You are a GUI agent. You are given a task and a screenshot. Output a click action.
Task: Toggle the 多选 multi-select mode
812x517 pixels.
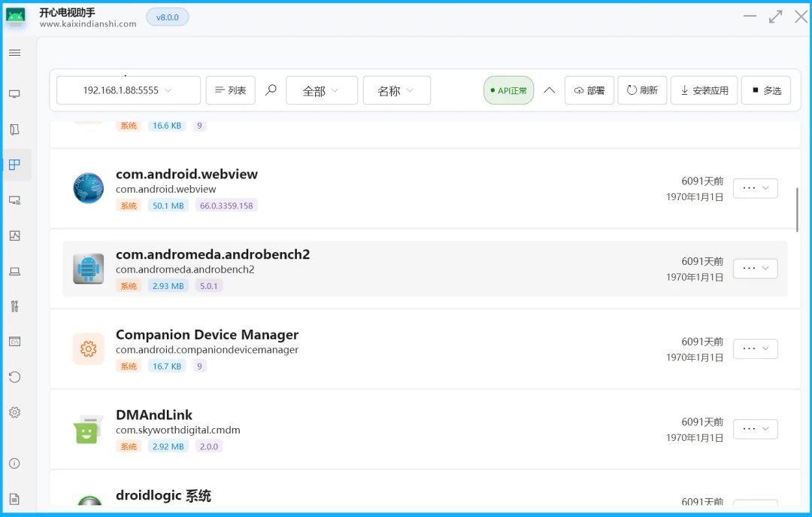(765, 90)
